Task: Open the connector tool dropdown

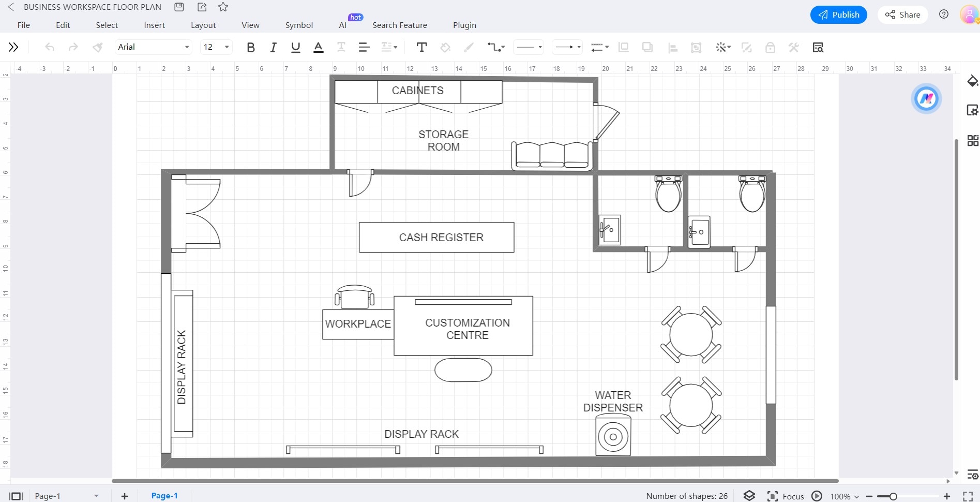Action: (496, 47)
